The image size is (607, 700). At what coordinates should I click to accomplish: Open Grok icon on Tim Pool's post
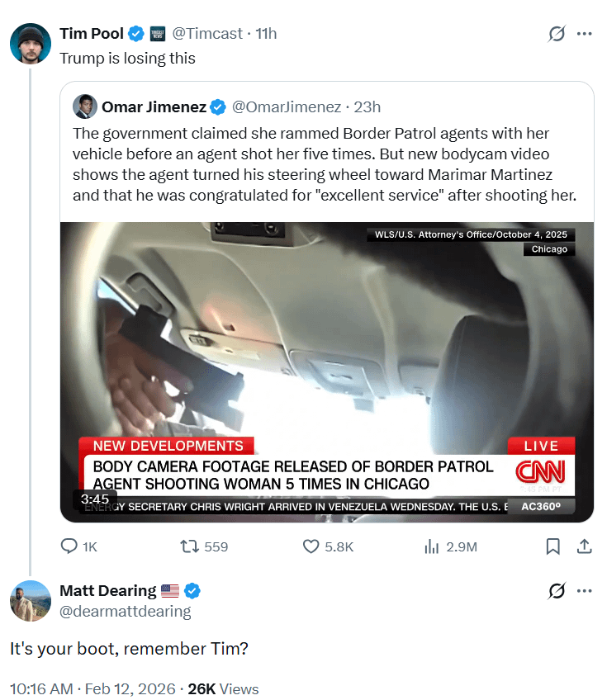[x=557, y=34]
